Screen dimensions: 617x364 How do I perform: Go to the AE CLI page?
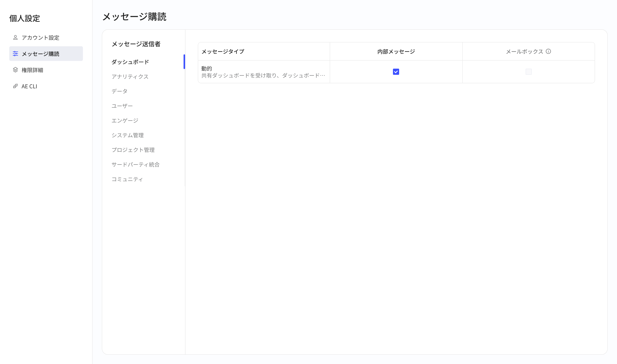(46, 86)
